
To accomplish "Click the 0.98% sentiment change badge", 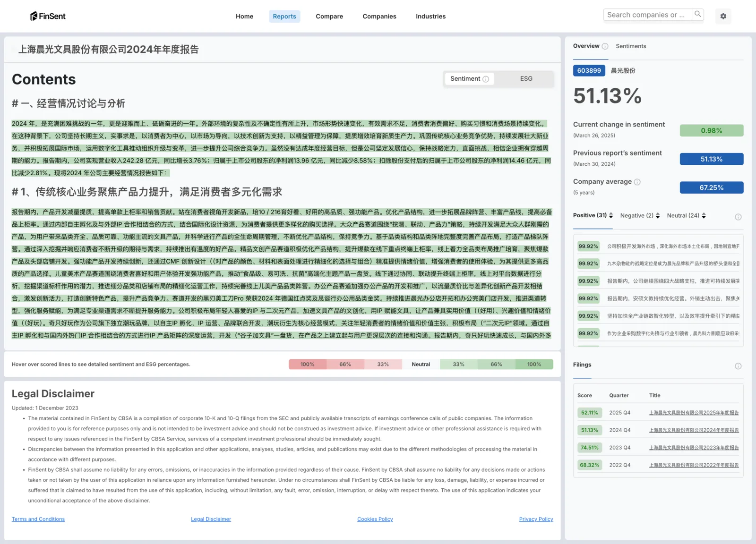I will tap(712, 130).
